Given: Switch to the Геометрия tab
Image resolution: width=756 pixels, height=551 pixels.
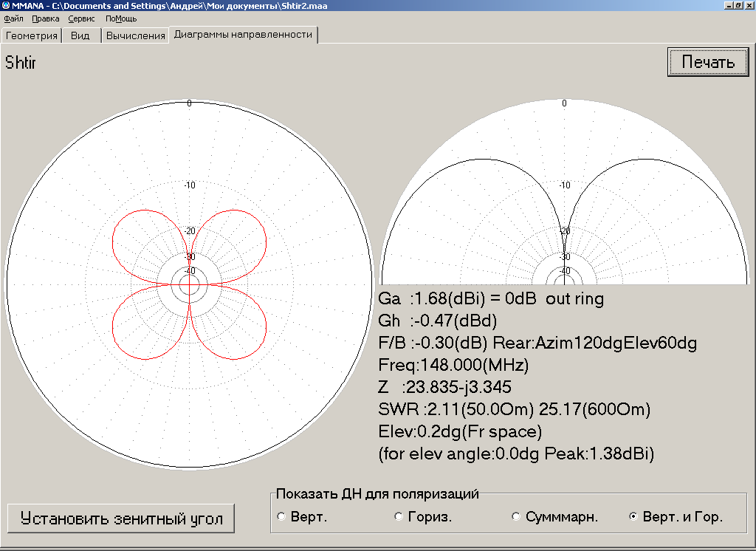Looking at the screenshot, I should (31, 35).
